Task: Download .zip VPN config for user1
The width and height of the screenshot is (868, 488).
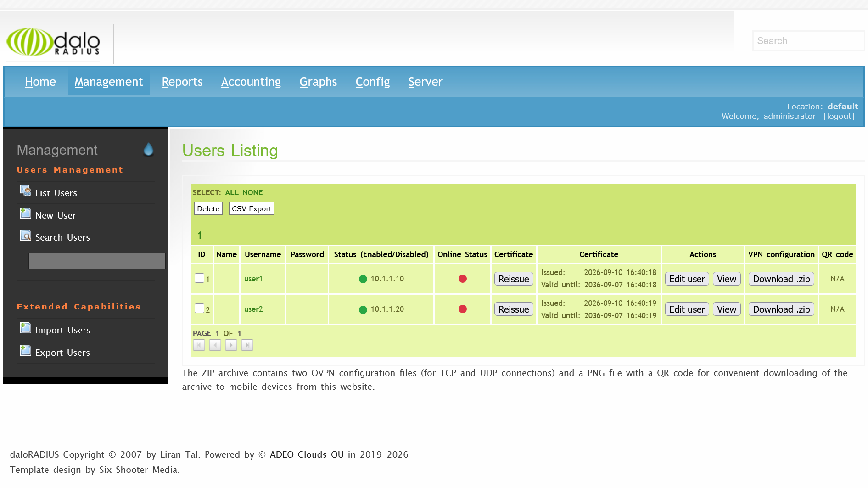Action: [781, 279]
